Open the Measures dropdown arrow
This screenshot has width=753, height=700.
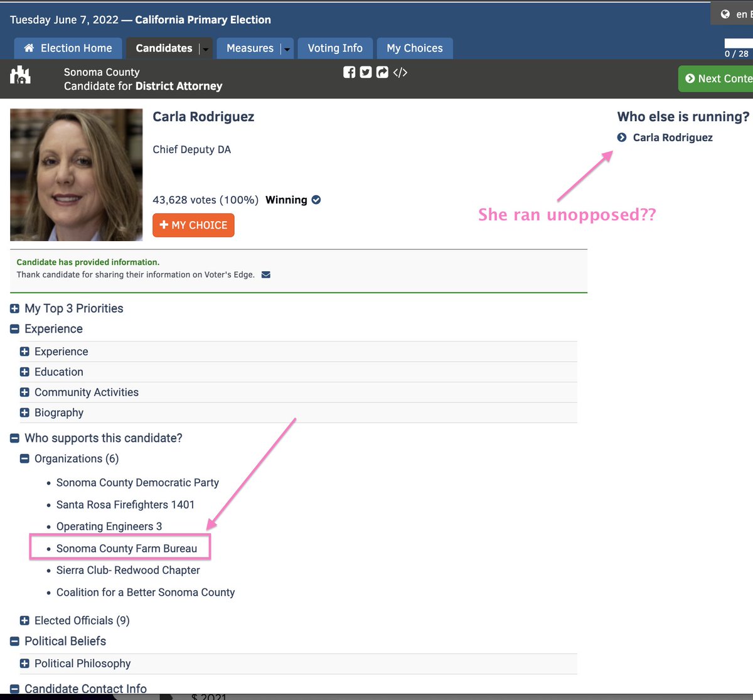pos(287,49)
